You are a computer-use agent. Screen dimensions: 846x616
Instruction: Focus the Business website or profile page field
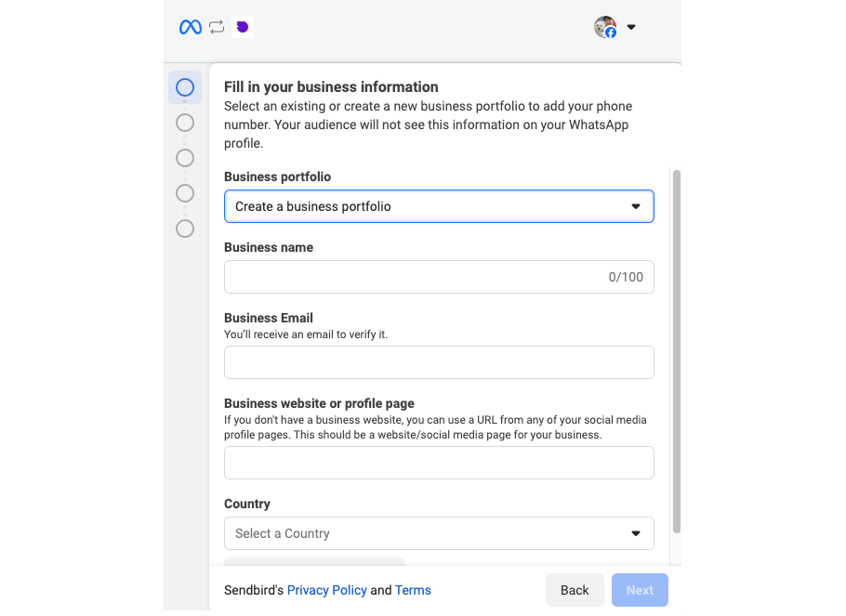(439, 463)
